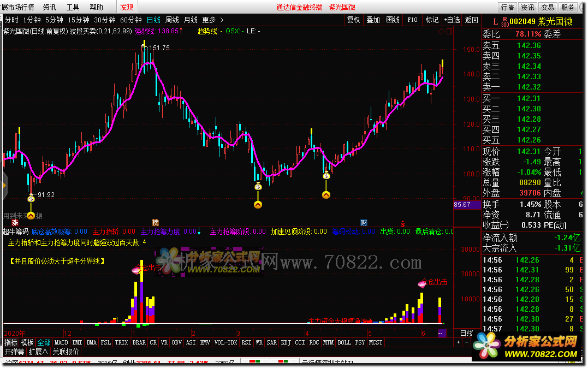
Task: Switch to the 5分钟 chart
Action: click(55, 20)
